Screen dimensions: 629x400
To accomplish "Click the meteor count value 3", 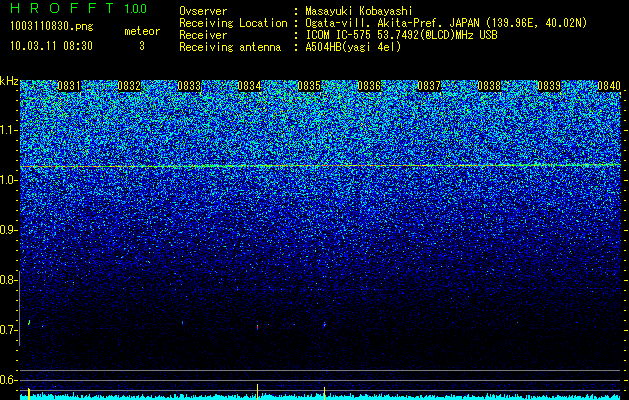I will coord(142,46).
